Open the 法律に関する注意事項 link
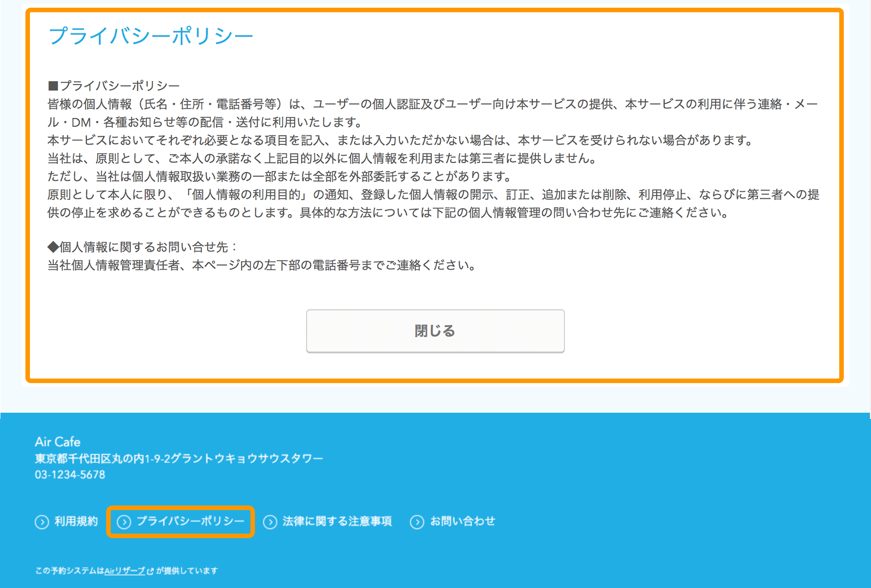 coord(328,521)
